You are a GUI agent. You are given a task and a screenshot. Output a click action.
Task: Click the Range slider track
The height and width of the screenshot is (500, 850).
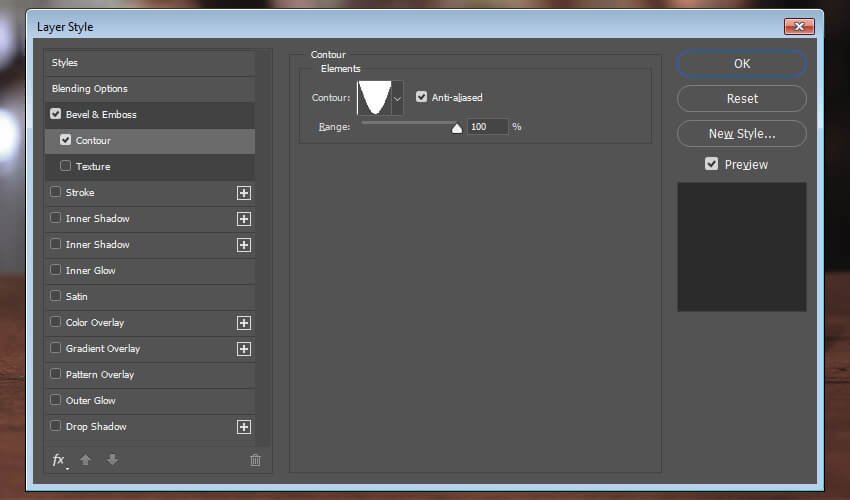(x=409, y=123)
